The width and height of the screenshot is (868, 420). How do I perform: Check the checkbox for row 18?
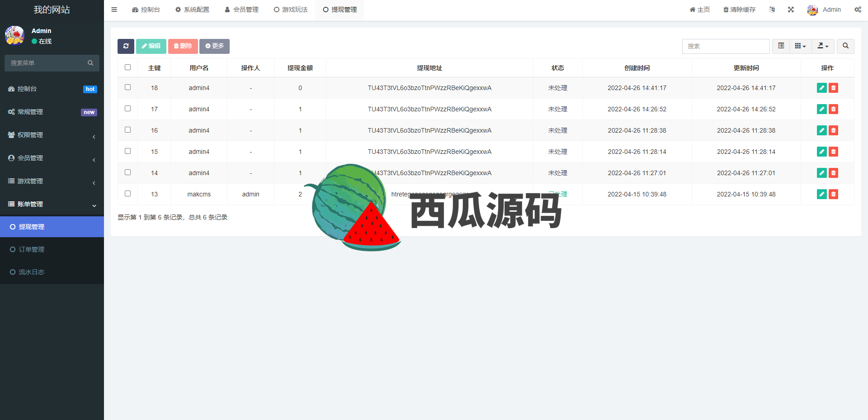coord(127,87)
